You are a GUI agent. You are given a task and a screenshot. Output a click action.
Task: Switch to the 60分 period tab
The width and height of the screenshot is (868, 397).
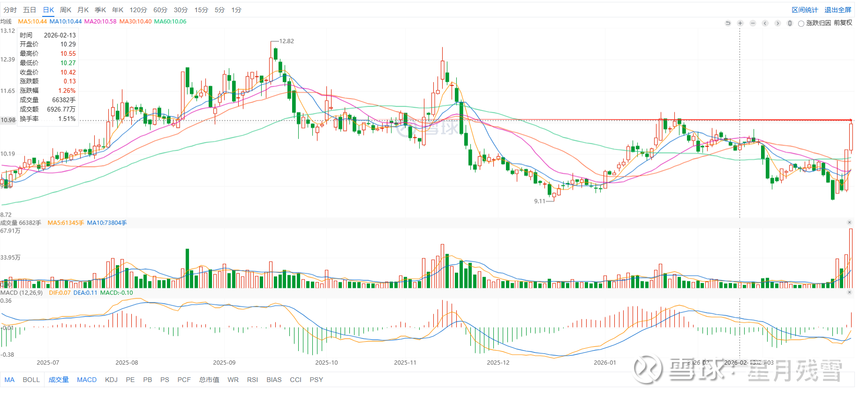pos(160,10)
